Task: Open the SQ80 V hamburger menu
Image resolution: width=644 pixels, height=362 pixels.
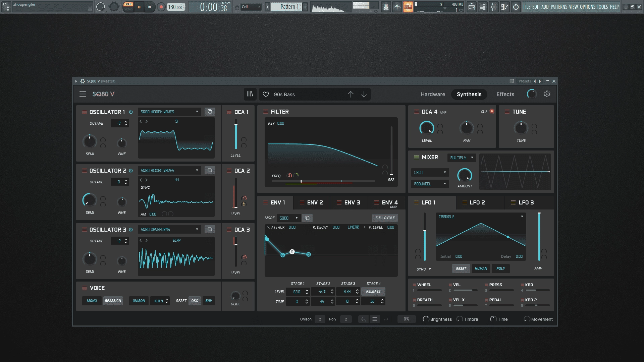Action: coord(83,94)
